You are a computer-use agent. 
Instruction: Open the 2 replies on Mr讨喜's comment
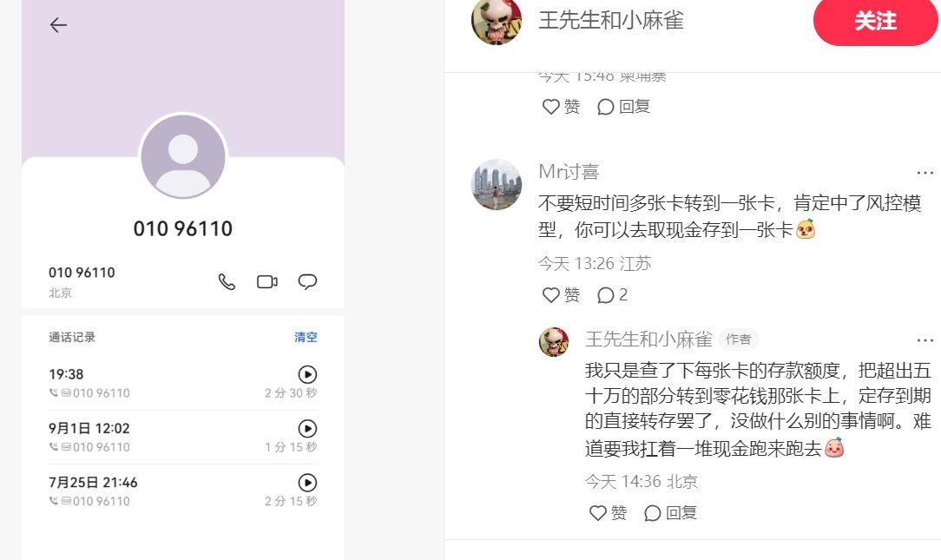coord(612,294)
